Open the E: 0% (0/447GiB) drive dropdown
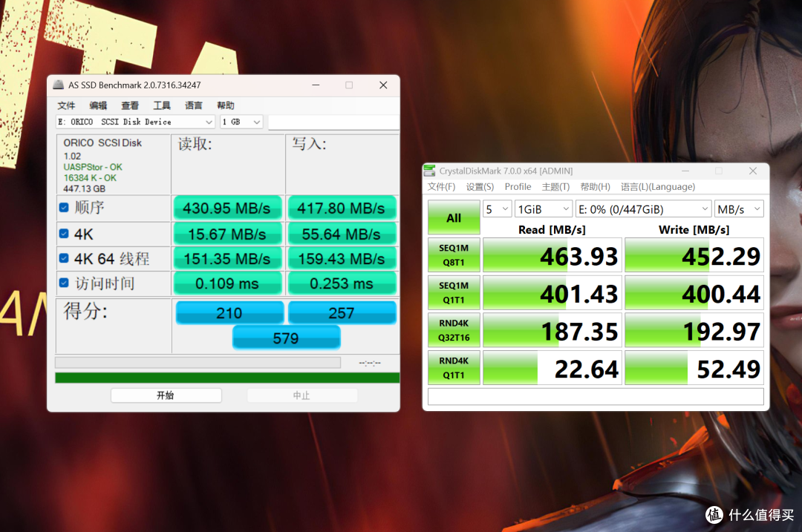802x532 pixels. point(643,209)
